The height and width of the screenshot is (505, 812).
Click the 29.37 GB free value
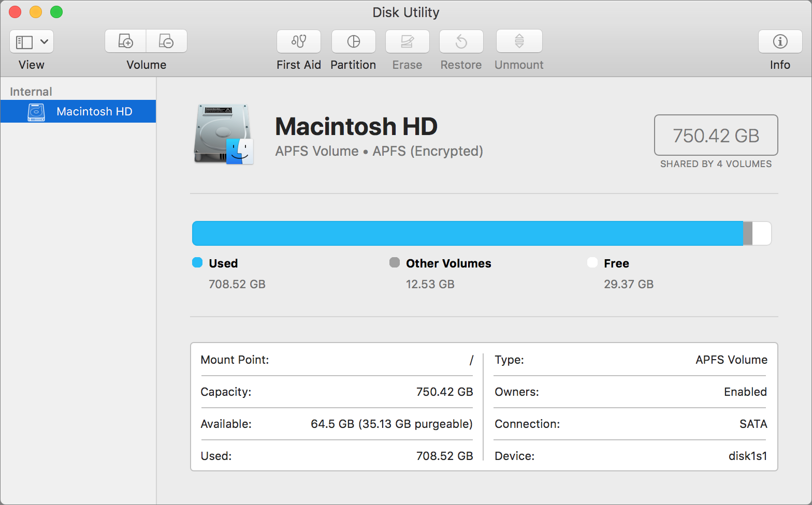point(629,284)
